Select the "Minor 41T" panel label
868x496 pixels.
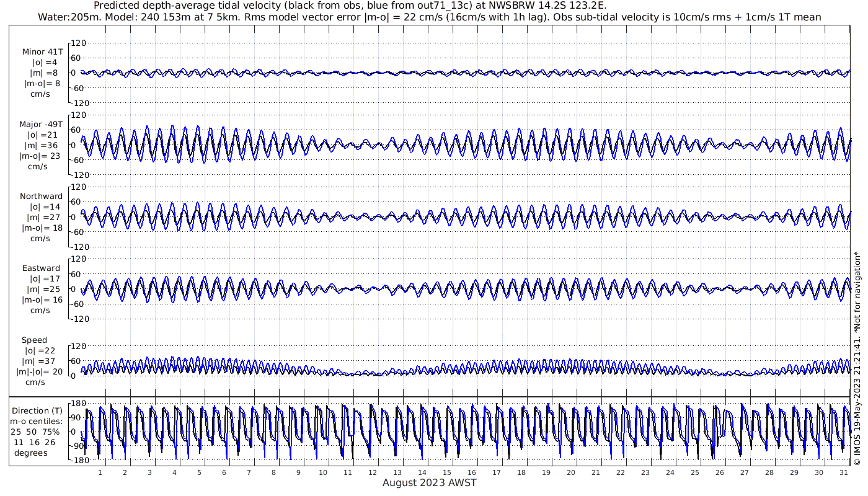tap(42, 51)
